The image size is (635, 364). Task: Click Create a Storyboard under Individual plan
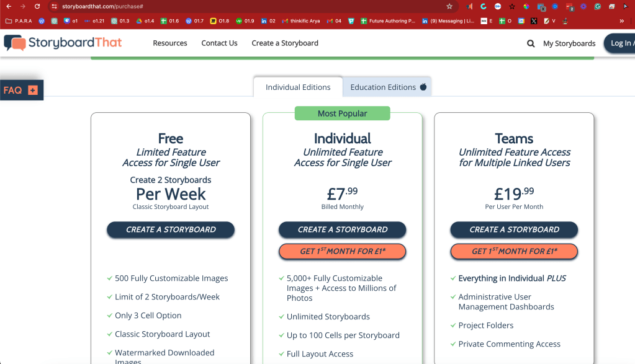click(343, 229)
